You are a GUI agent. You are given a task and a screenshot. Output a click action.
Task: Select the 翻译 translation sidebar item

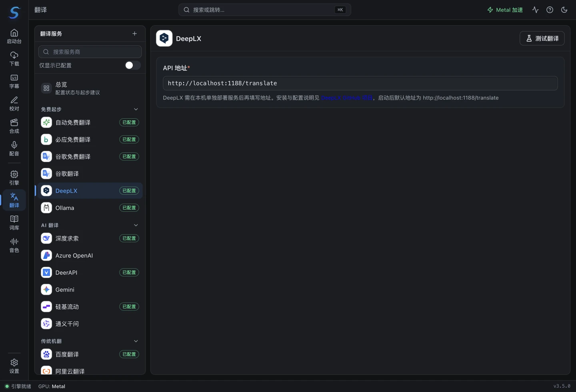tap(14, 200)
